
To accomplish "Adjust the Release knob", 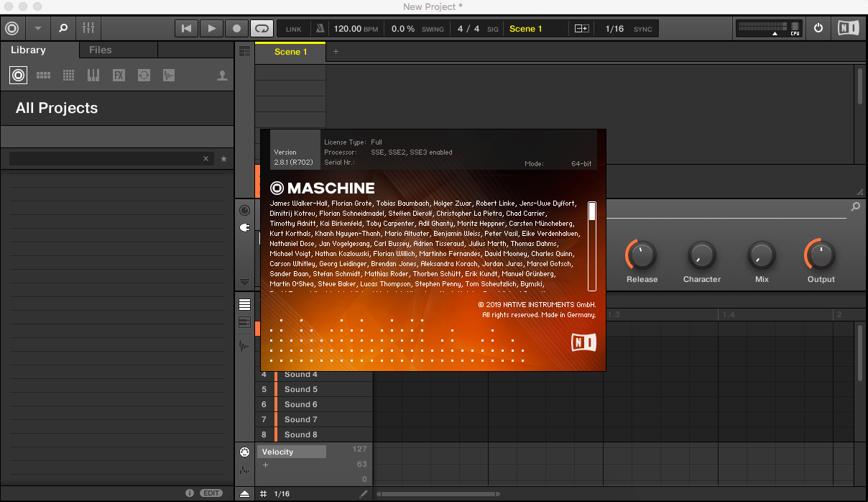I will pyautogui.click(x=642, y=255).
